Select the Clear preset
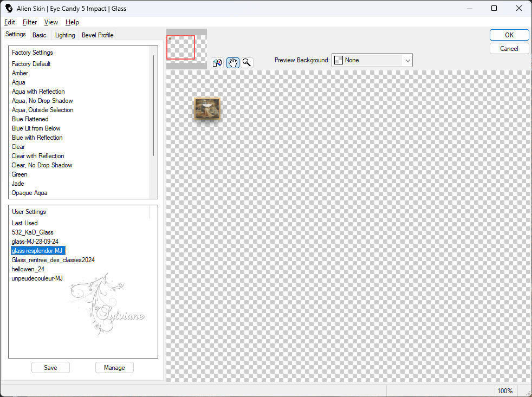The height and width of the screenshot is (397, 532). coord(18,146)
